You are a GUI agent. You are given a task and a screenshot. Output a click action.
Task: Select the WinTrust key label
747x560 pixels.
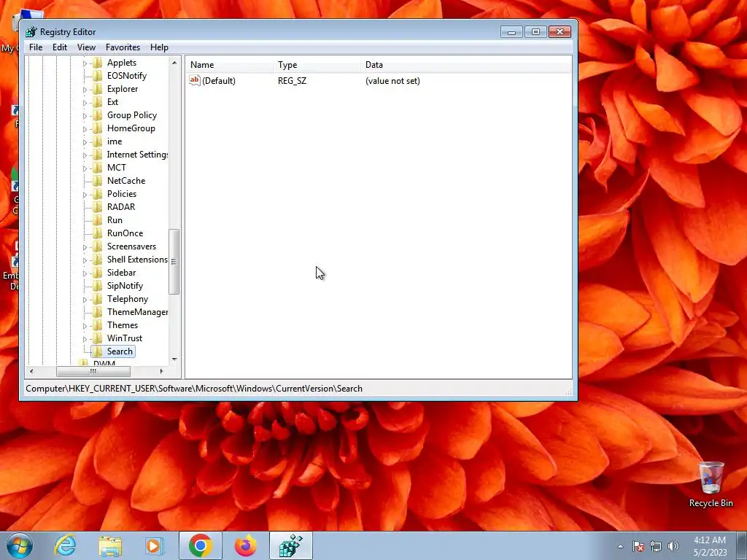point(124,338)
